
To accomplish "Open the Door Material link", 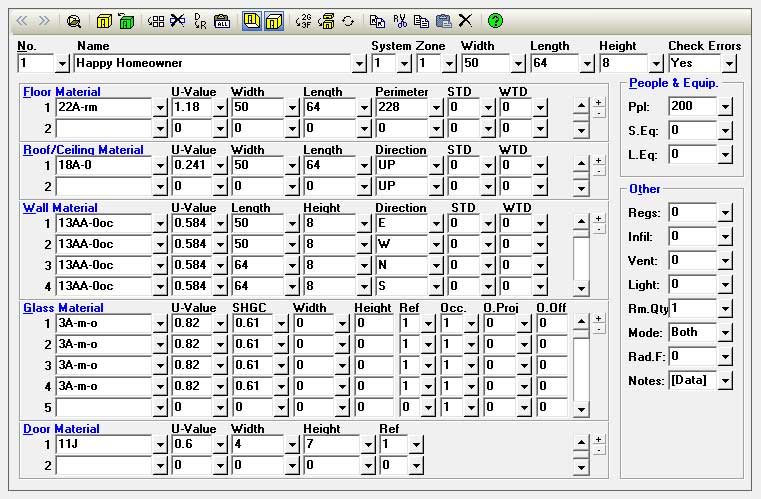I will click(x=61, y=429).
